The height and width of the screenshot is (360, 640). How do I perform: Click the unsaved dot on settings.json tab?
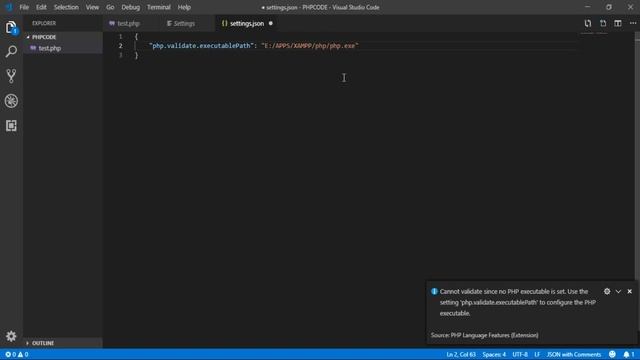(x=271, y=24)
